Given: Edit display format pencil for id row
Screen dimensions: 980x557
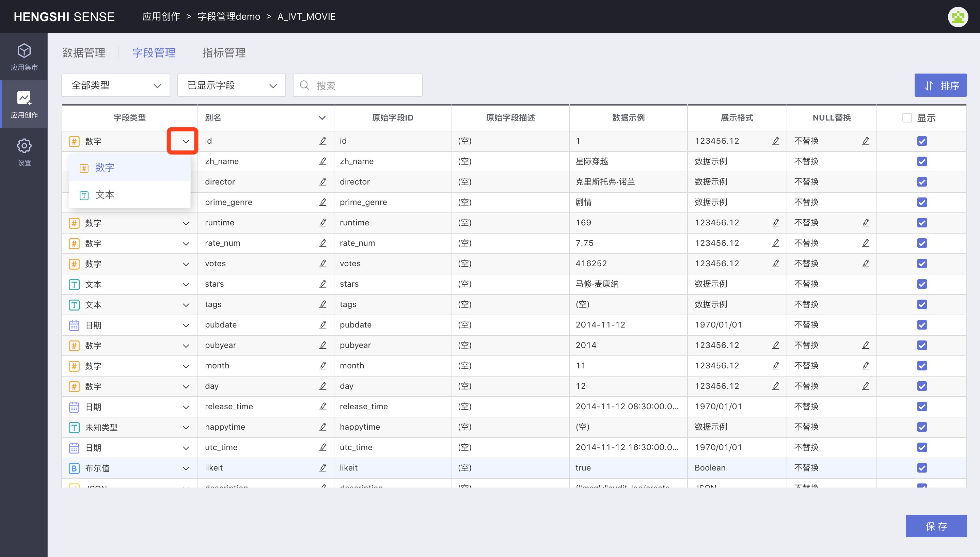Looking at the screenshot, I should 776,141.
